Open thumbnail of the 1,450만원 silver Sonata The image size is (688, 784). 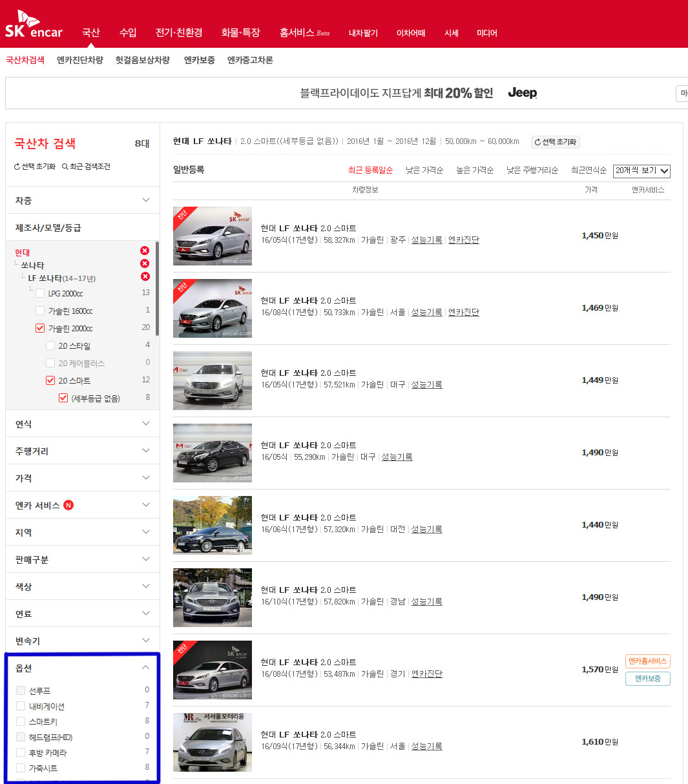pyautogui.click(x=213, y=236)
